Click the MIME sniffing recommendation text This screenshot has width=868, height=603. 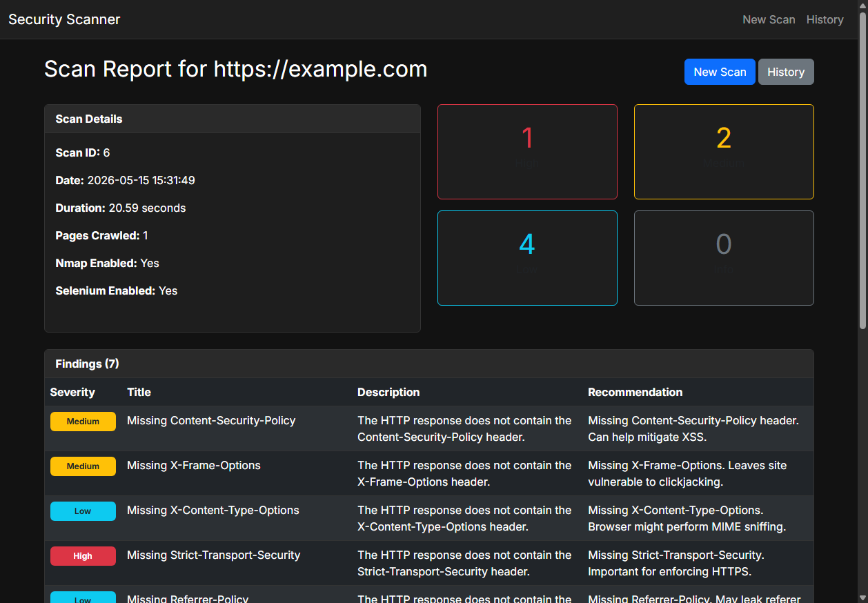point(687,518)
